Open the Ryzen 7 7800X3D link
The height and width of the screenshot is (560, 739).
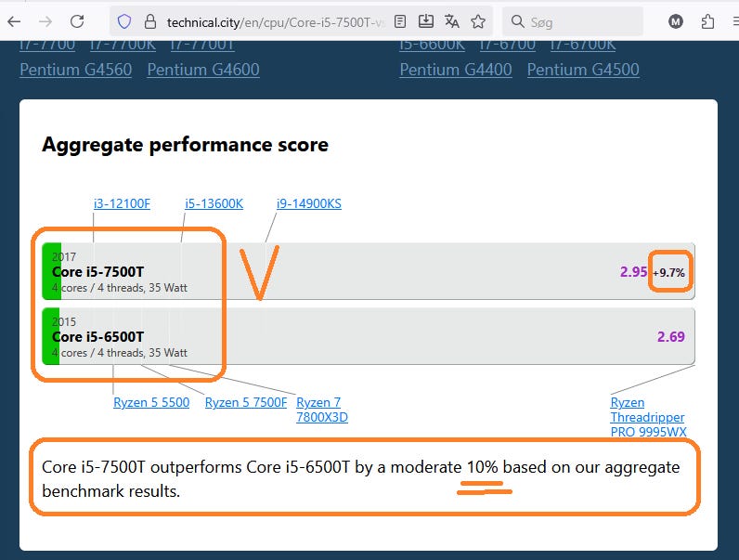point(322,410)
